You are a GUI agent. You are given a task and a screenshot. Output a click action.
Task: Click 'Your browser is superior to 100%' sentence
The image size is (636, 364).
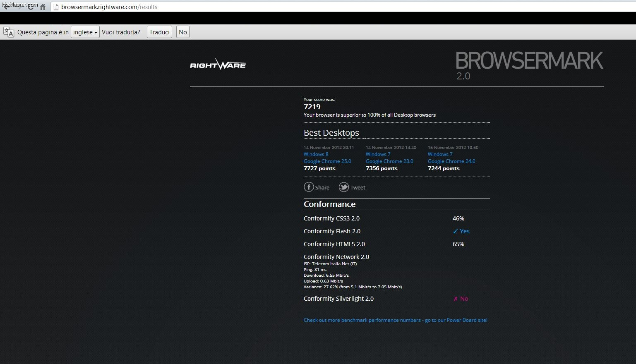[370, 115]
